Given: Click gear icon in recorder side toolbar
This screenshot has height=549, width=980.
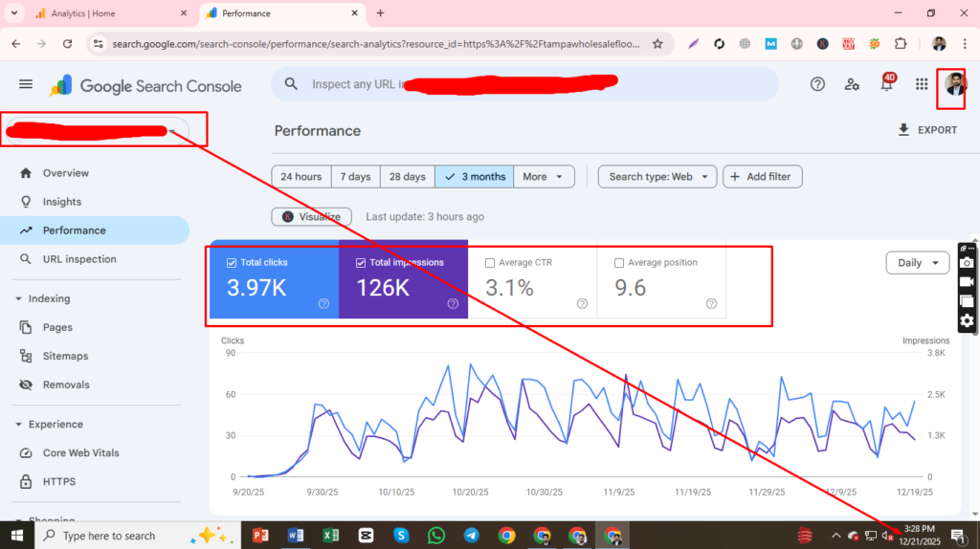Looking at the screenshot, I should 967,321.
